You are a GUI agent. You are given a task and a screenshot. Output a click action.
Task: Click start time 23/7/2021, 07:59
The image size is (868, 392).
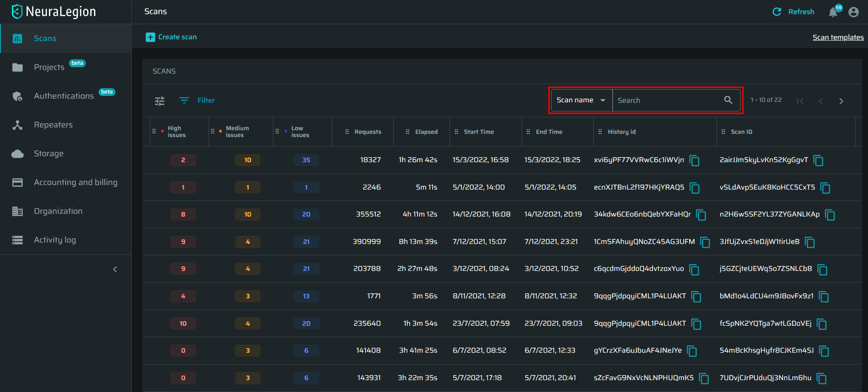[481, 323]
